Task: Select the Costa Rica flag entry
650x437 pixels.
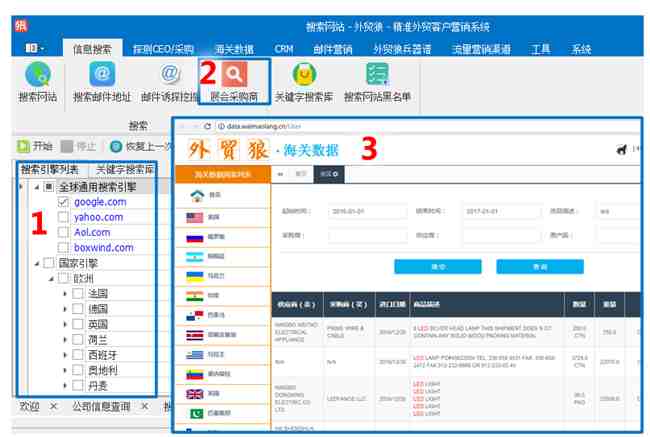Action: [x=223, y=335]
